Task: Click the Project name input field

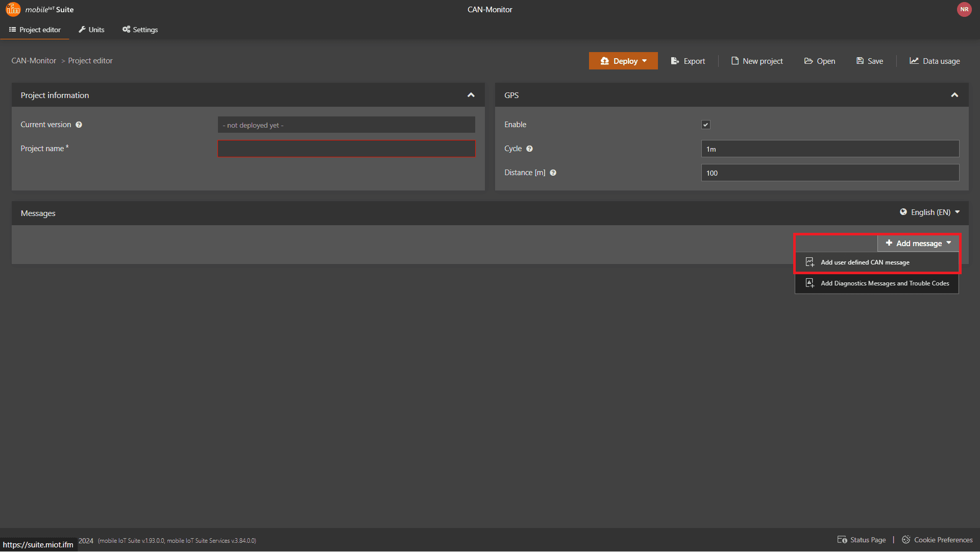Action: point(346,149)
